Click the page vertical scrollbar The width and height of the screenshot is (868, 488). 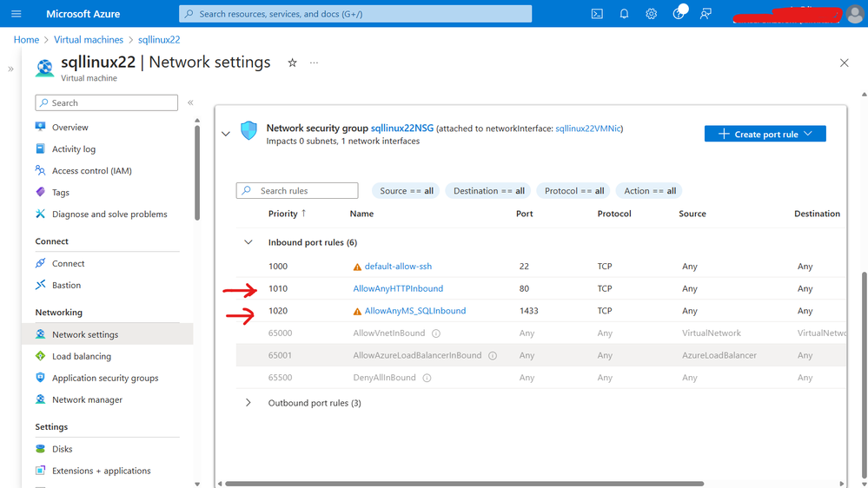pyautogui.click(x=865, y=373)
